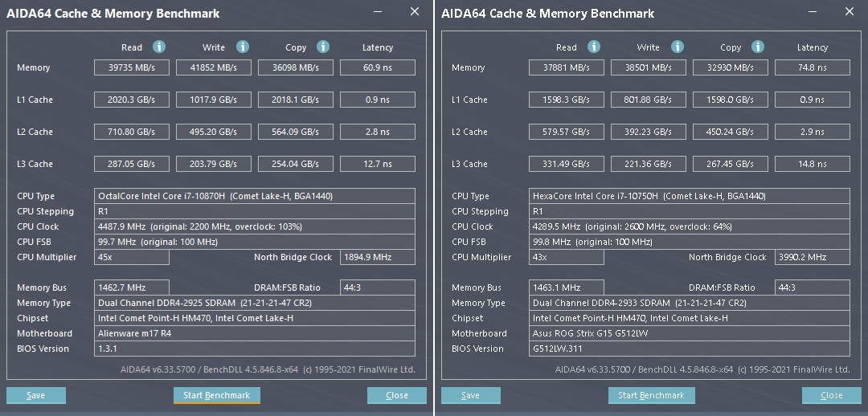The width and height of the screenshot is (868, 416).
Task: Click North Bridge Clock 3990.2 MHz value
Action: click(812, 257)
